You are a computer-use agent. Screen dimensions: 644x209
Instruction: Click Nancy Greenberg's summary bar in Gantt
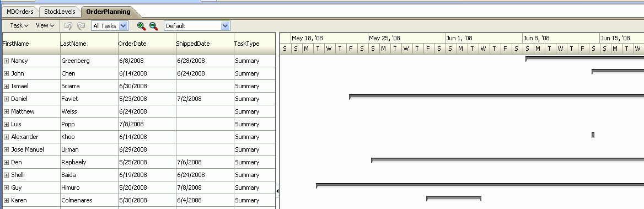point(585,58)
